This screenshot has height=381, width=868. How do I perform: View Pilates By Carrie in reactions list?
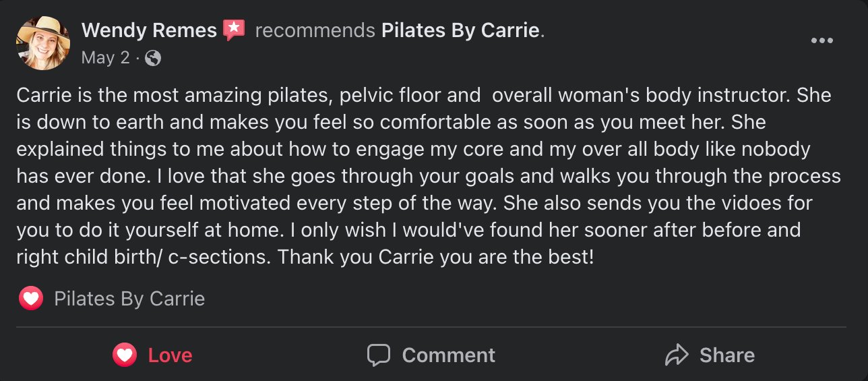pos(129,299)
